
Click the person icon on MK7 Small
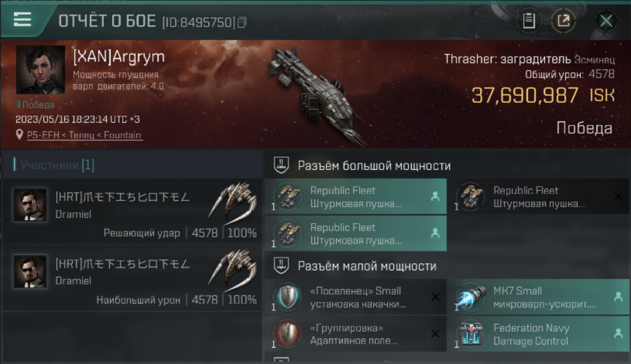click(x=618, y=297)
